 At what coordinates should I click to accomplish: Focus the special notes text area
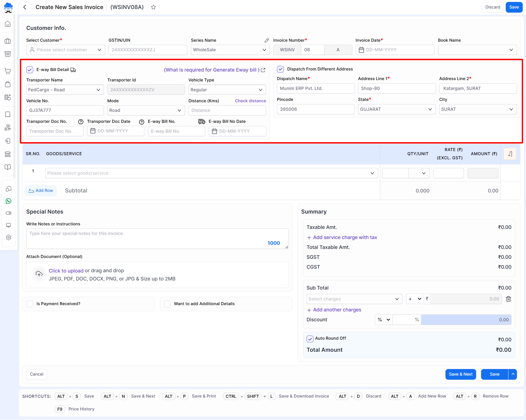[158, 239]
